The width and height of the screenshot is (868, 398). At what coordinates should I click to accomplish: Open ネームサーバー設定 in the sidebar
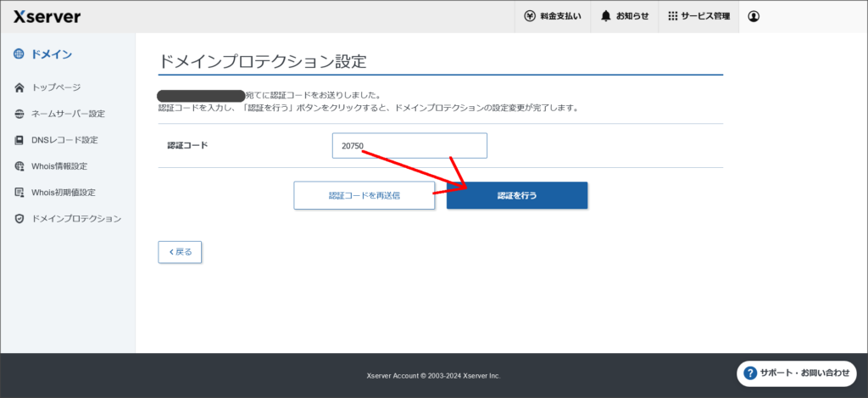tap(68, 115)
